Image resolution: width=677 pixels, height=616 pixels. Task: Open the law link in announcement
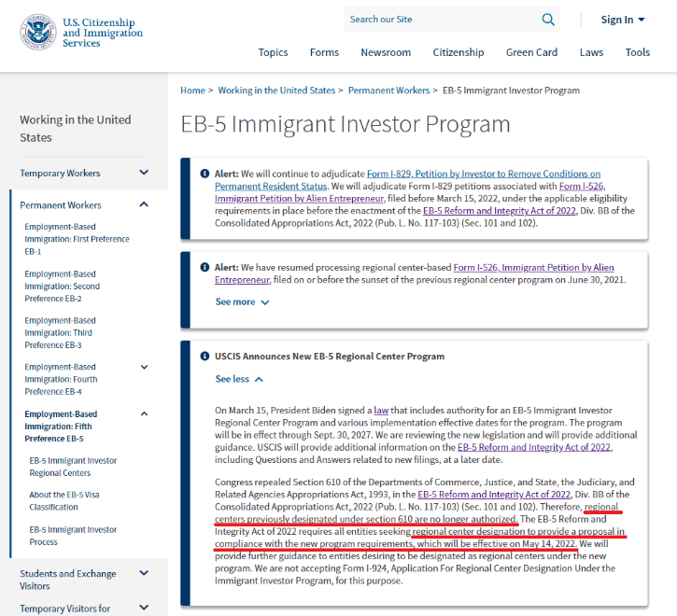point(381,410)
